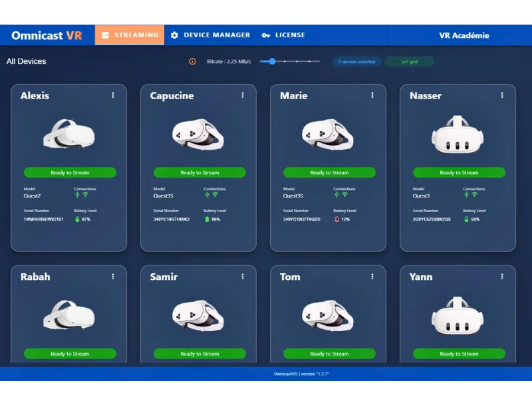Click Ready to Stream on Tom card

point(329,354)
